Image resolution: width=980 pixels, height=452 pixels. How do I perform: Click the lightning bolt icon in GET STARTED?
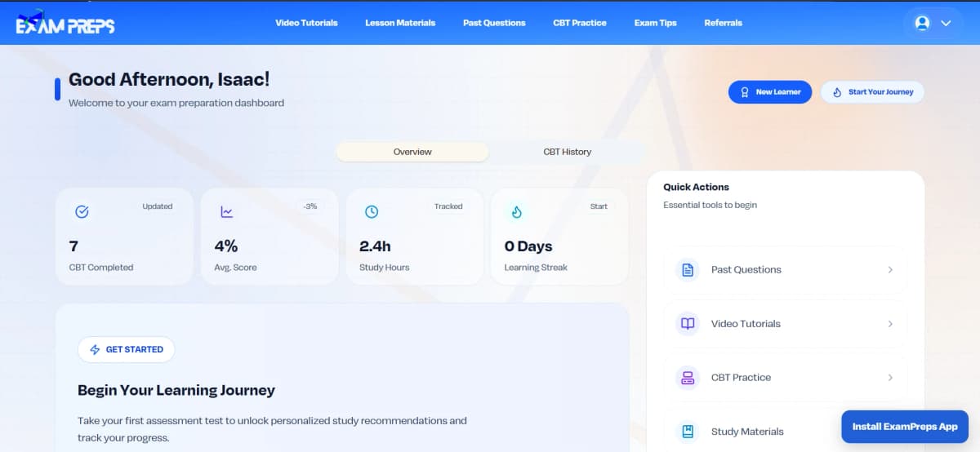click(95, 349)
